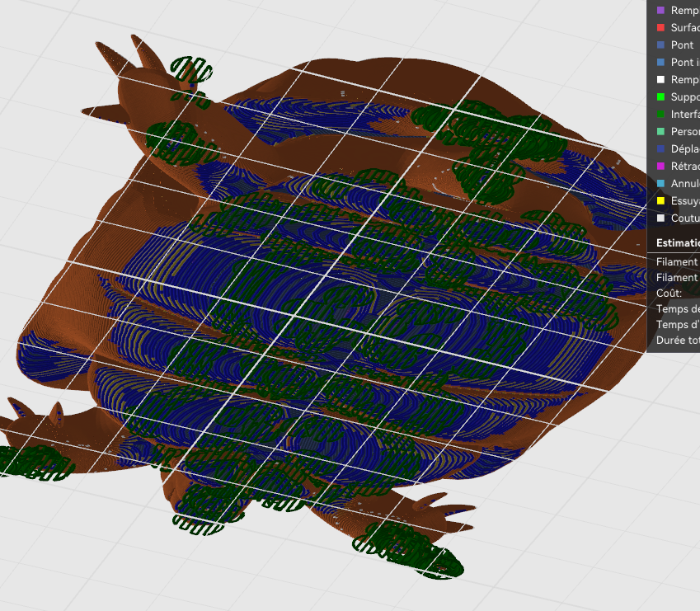
Task: Toggle the white swatch beside the second Remp entry
Action: (660, 80)
